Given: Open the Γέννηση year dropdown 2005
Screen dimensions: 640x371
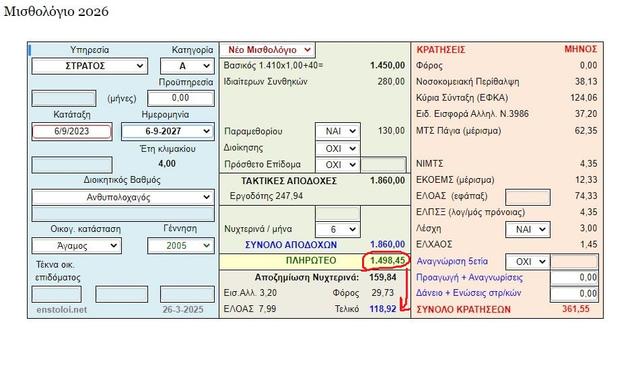Looking at the screenshot, I should pos(180,246).
